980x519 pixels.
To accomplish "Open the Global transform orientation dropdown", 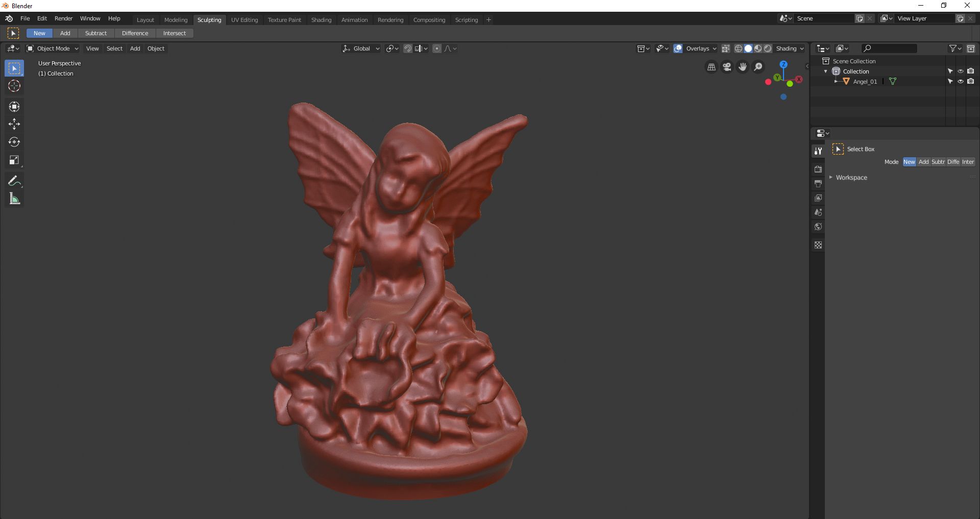I will 361,48.
